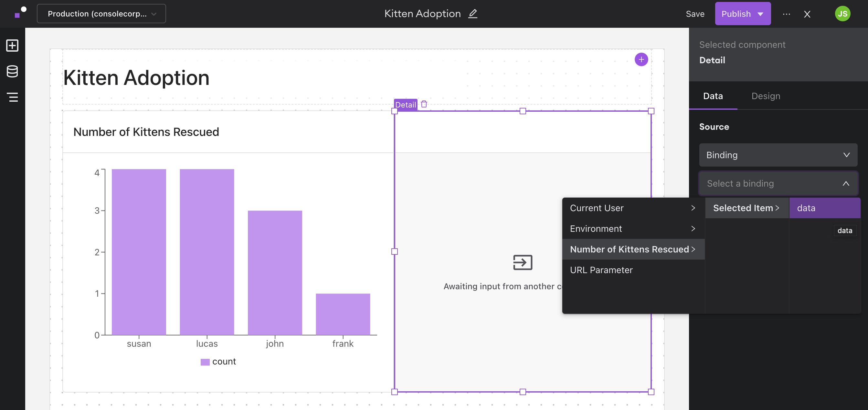The image size is (868, 410).
Task: Delete the Detail component with trash icon
Action: (424, 104)
